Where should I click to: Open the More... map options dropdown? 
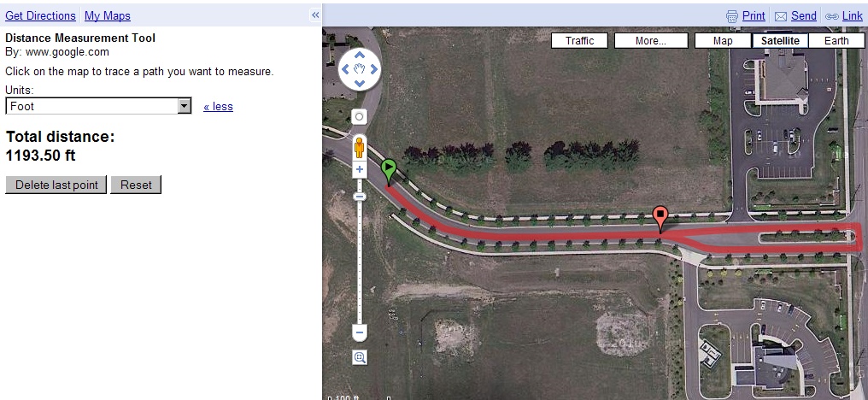click(x=651, y=40)
